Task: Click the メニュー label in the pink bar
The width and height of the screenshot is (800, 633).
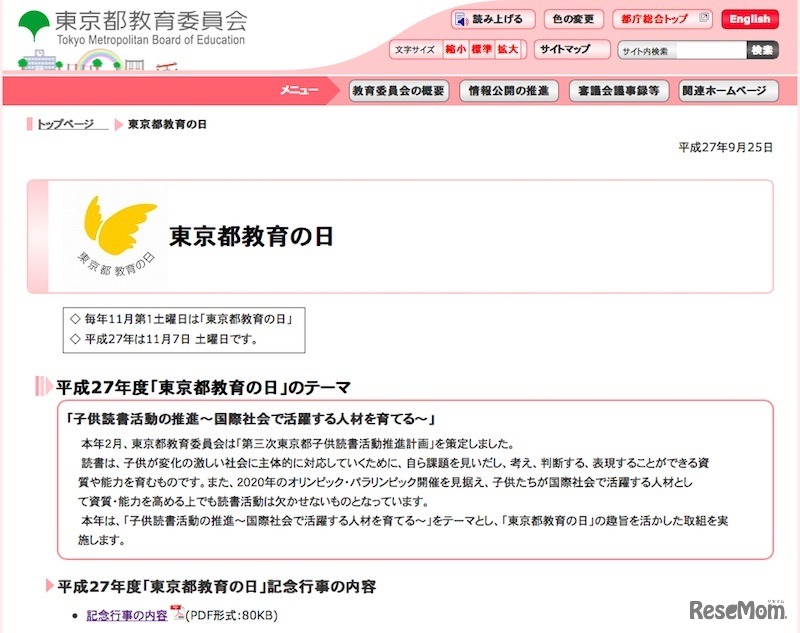Action: pos(299,90)
